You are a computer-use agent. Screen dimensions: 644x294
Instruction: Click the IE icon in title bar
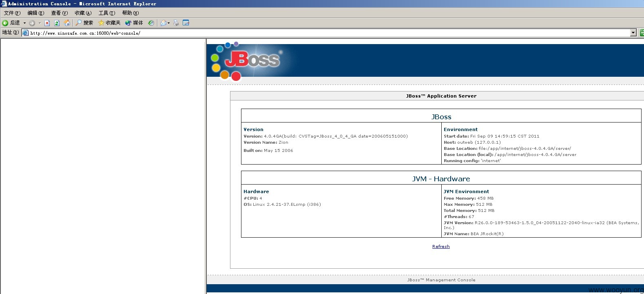click(x=4, y=4)
